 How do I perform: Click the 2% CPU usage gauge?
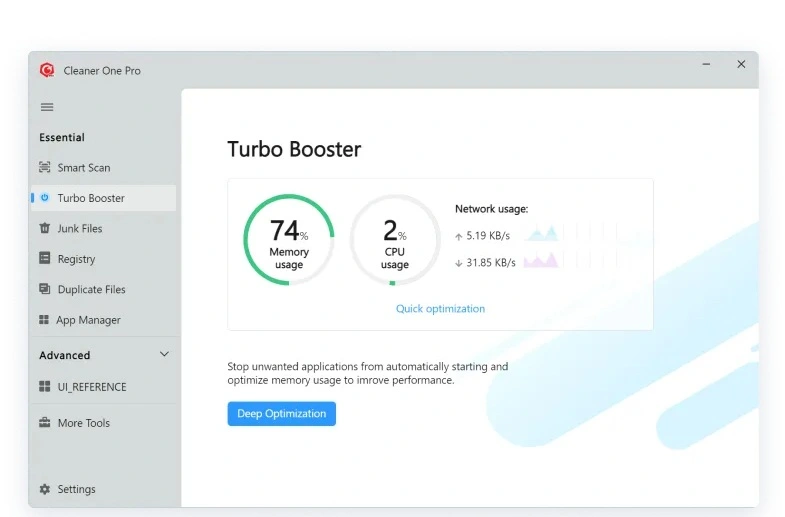pyautogui.click(x=395, y=240)
